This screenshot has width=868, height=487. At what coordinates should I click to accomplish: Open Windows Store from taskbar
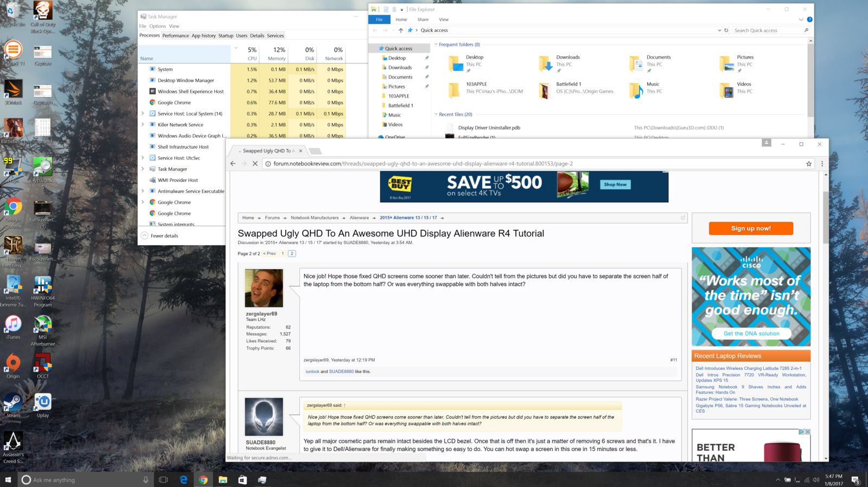pos(242,480)
